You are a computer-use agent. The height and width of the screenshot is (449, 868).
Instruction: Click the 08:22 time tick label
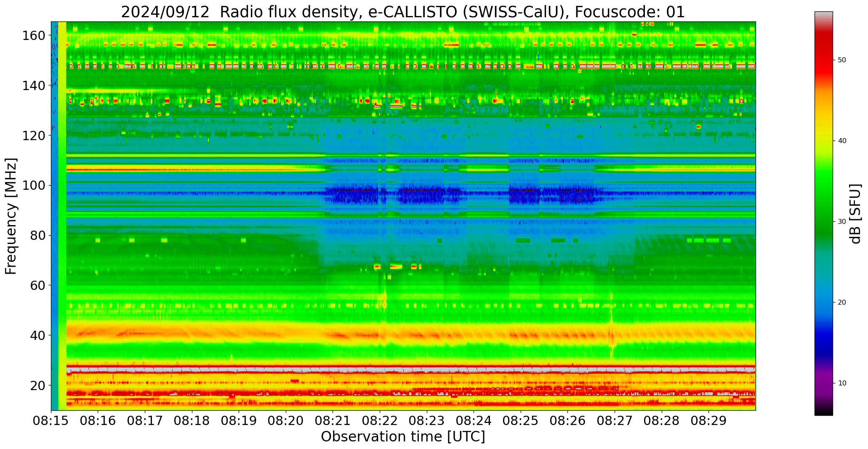pos(380,420)
